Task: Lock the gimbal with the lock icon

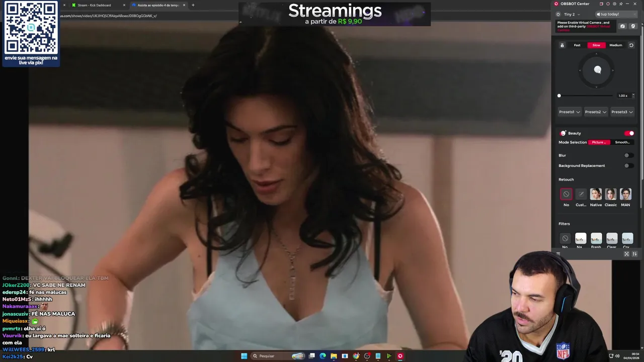Action: pos(562,45)
